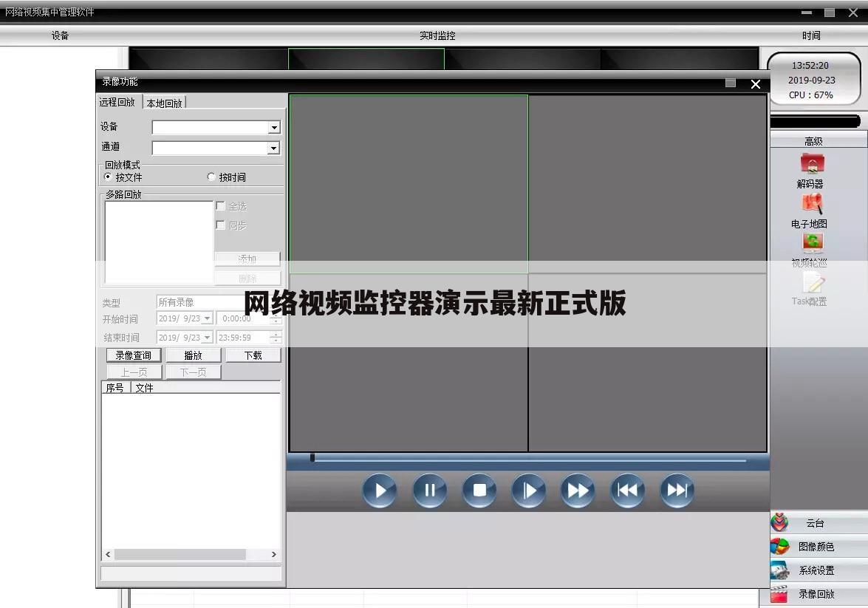Click the 播放 button
Image resolution: width=868 pixels, height=608 pixels.
coord(194,355)
